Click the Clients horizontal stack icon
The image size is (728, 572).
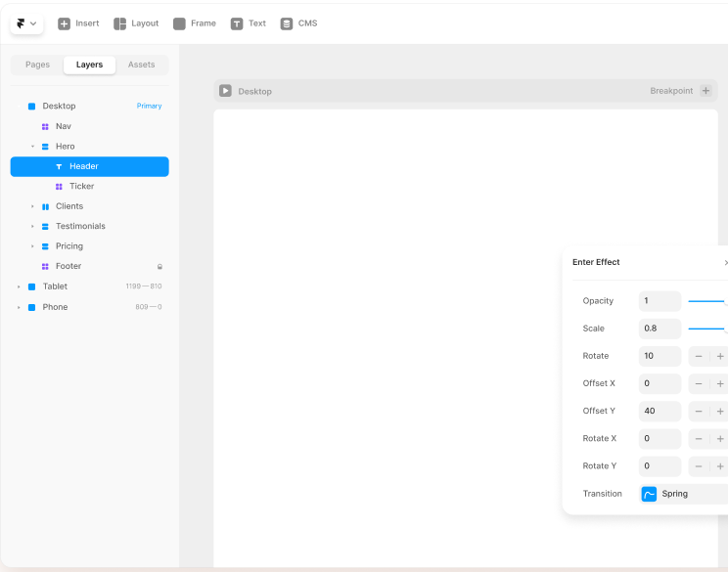point(45,206)
